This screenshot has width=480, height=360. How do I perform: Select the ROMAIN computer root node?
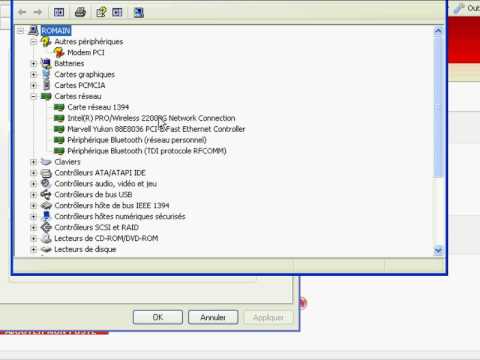(x=56, y=31)
